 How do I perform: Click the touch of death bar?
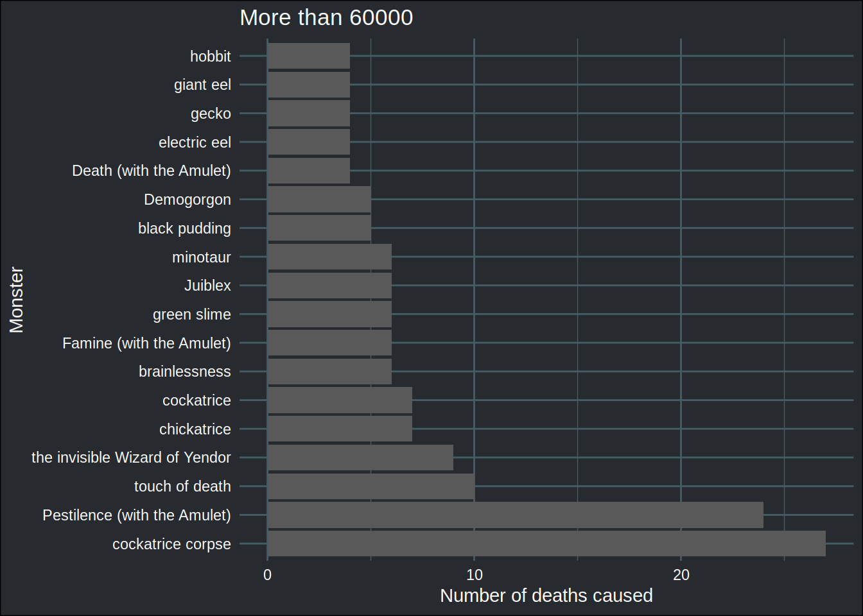click(371, 486)
